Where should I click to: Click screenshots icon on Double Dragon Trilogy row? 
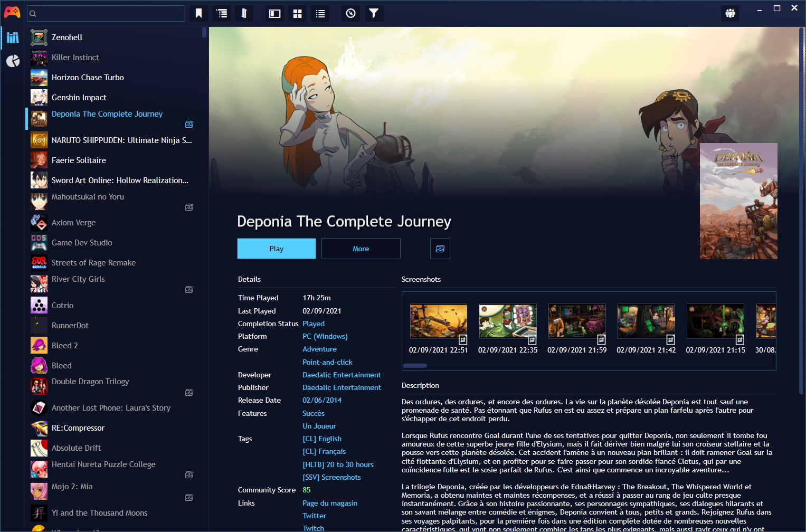[x=189, y=393]
